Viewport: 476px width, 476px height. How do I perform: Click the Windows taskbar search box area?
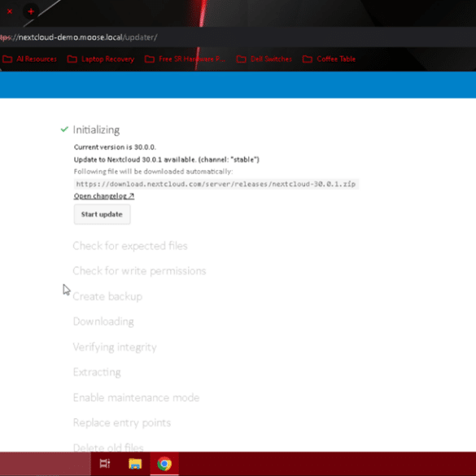pos(46,464)
